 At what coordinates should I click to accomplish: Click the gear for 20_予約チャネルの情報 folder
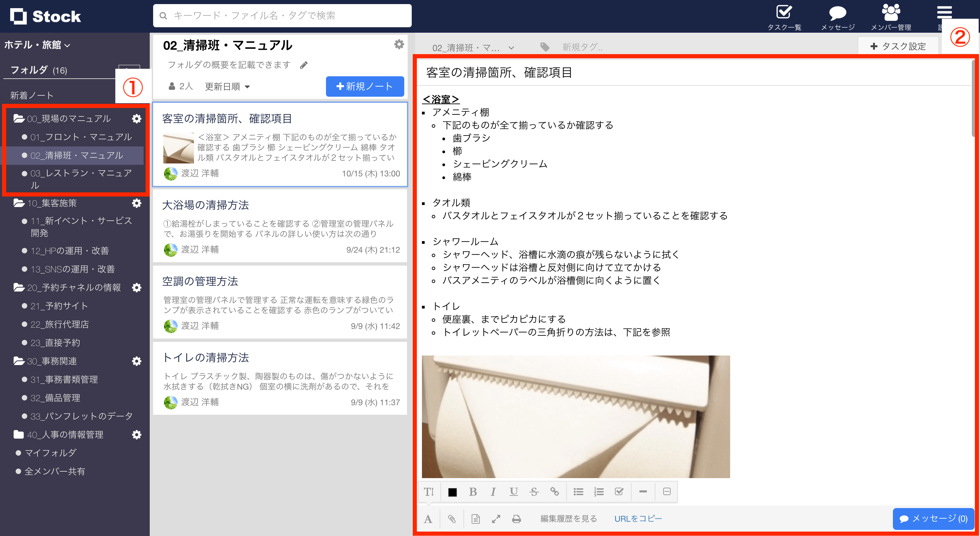(136, 288)
